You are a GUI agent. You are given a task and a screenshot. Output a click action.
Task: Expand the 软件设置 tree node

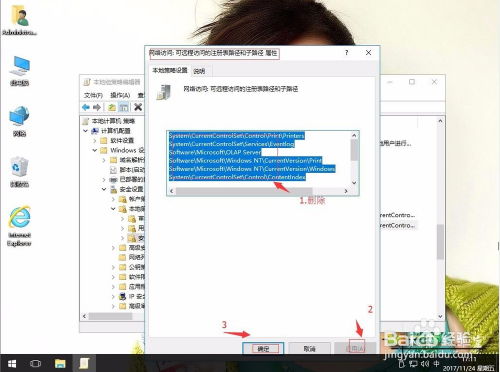pos(95,140)
